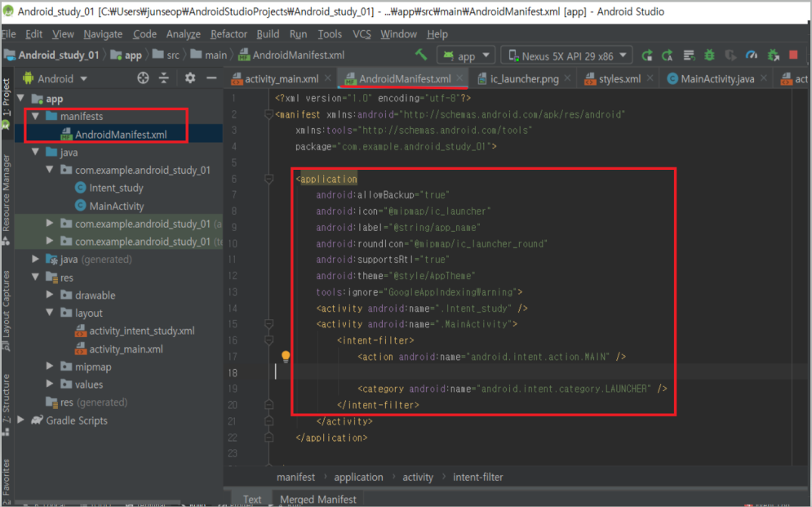Open the run configuration 'app' dropdown
The width and height of the screenshot is (812, 507).
(466, 56)
